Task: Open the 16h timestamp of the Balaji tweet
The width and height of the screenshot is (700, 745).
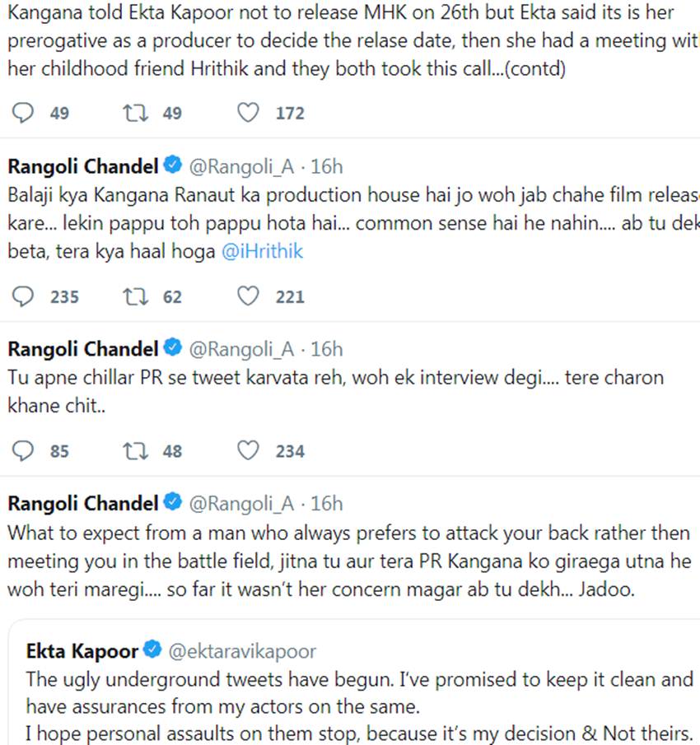Action: pyautogui.click(x=327, y=167)
